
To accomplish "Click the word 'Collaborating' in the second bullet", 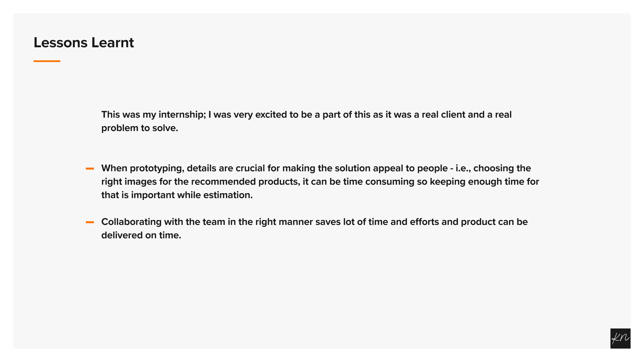I will pyautogui.click(x=131, y=222).
